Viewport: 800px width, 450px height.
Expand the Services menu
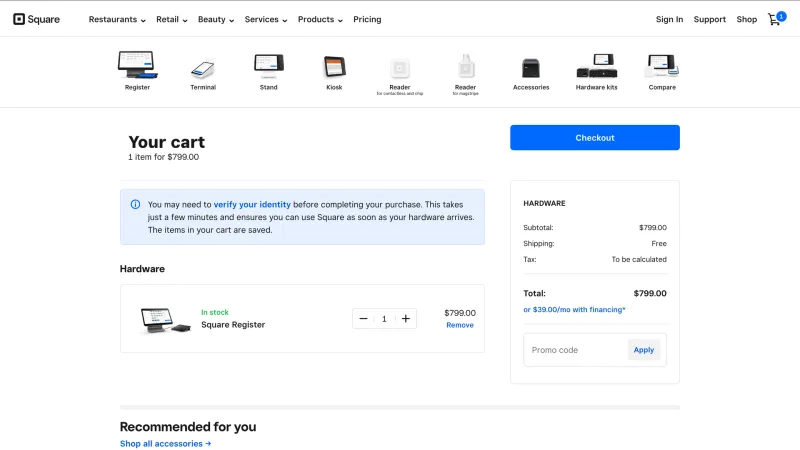pos(266,19)
